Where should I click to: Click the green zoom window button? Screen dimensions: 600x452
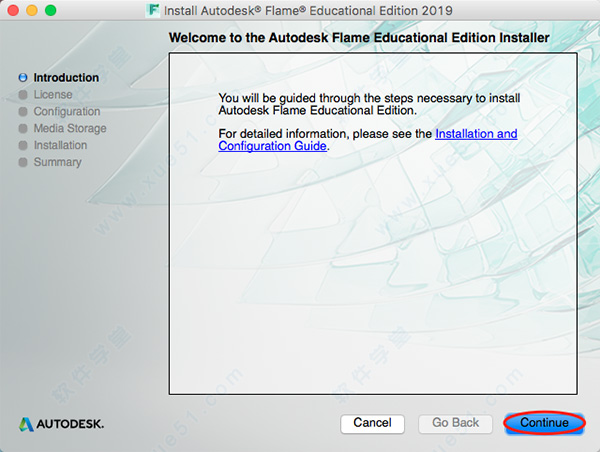point(51,10)
